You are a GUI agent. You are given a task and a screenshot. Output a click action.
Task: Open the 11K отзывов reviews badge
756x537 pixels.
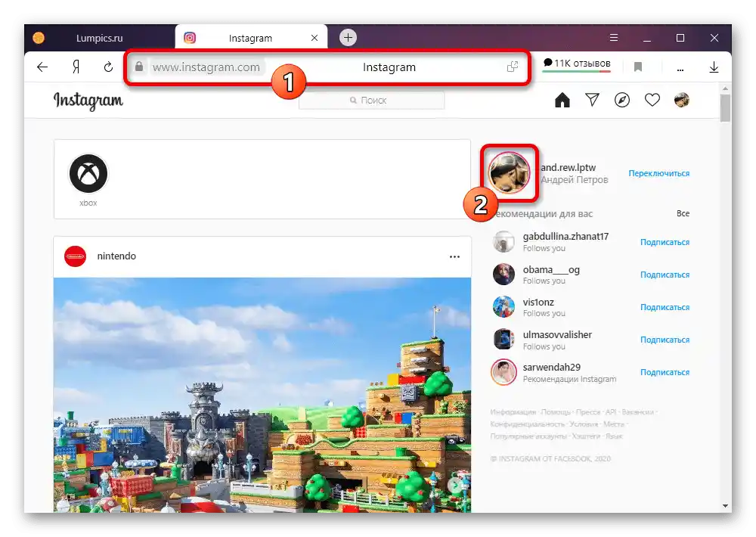pos(577,64)
